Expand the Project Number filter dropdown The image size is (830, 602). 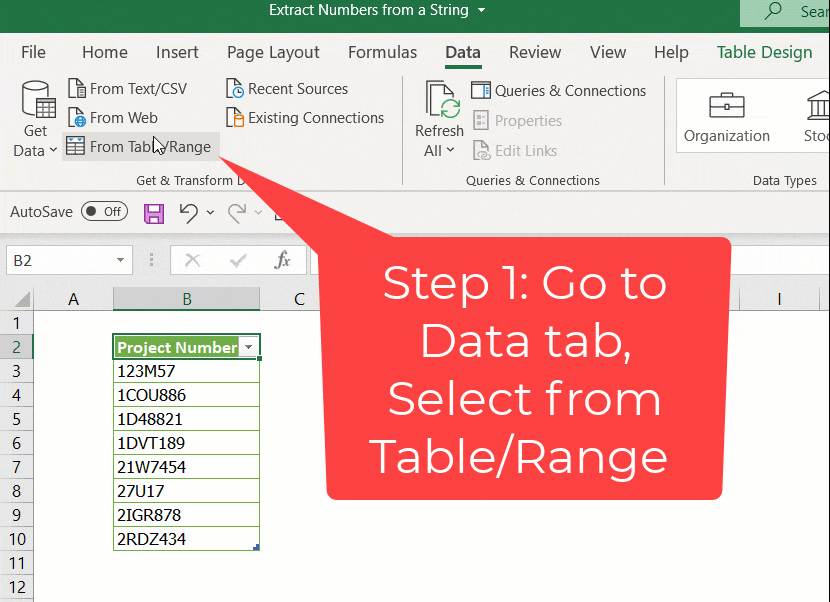[250, 348]
